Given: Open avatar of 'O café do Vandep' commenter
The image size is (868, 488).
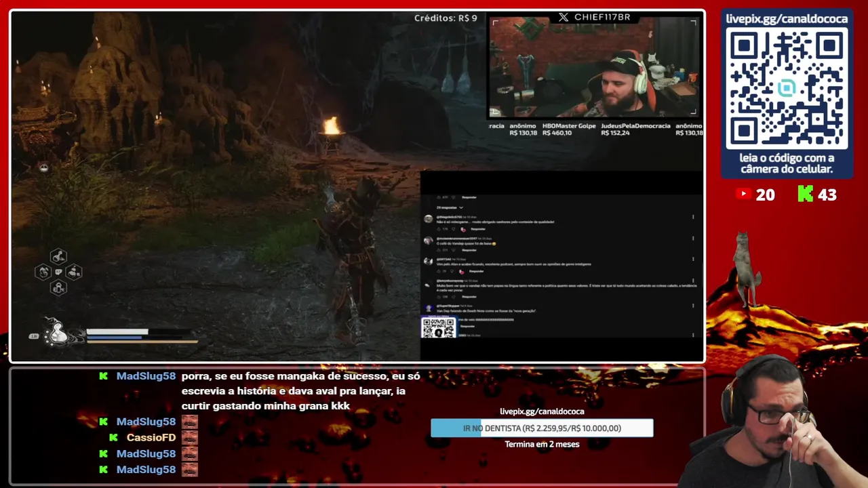Looking at the screenshot, I should [x=428, y=241].
